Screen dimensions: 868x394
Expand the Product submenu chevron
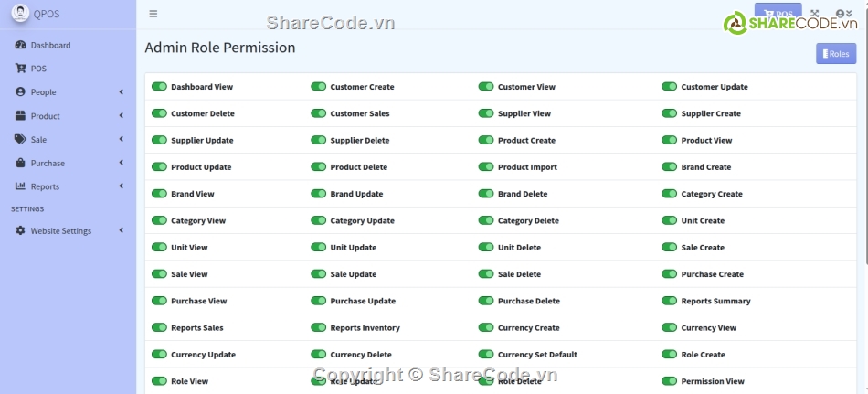click(122, 116)
